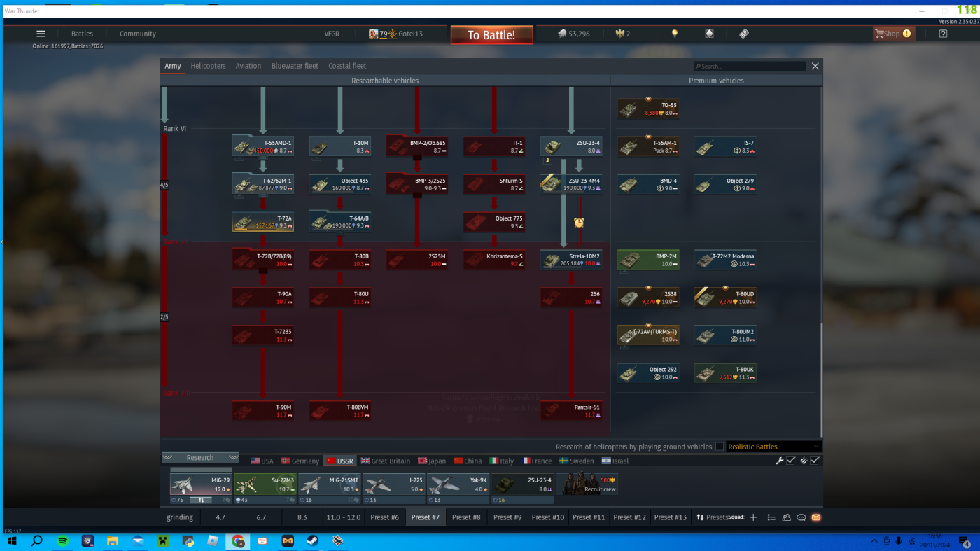The width and height of the screenshot is (980, 551).
Task: Click the Golden Eagles balance icon
Action: coord(619,34)
